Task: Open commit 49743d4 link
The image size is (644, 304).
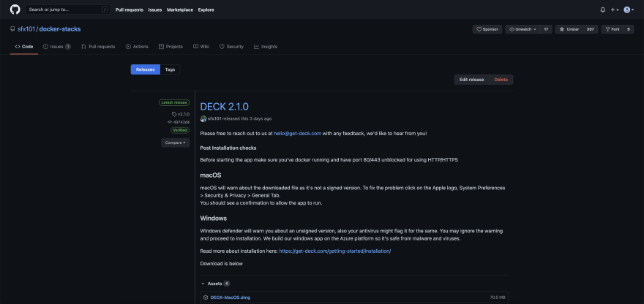Action: [179, 122]
